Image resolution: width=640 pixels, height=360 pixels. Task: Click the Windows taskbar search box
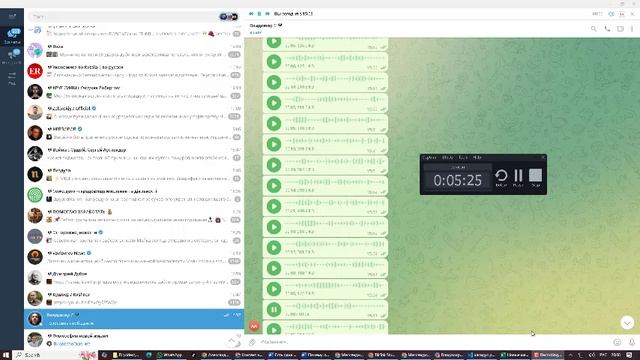point(55,355)
